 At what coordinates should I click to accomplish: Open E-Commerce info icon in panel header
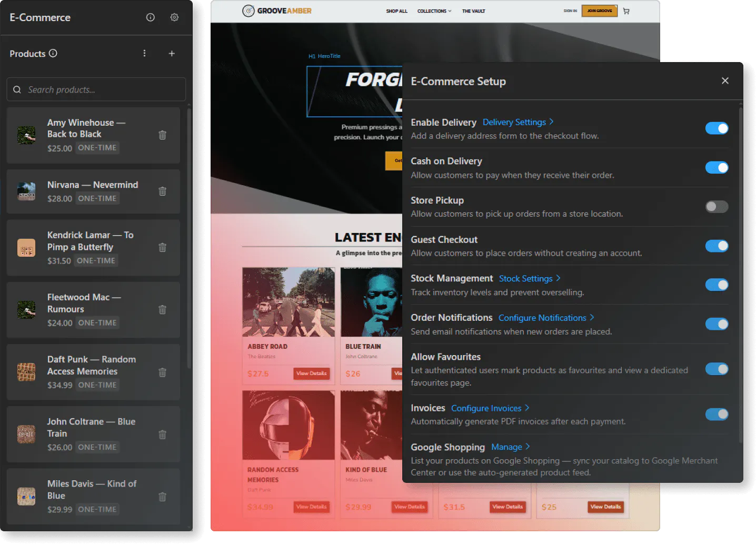[151, 17]
